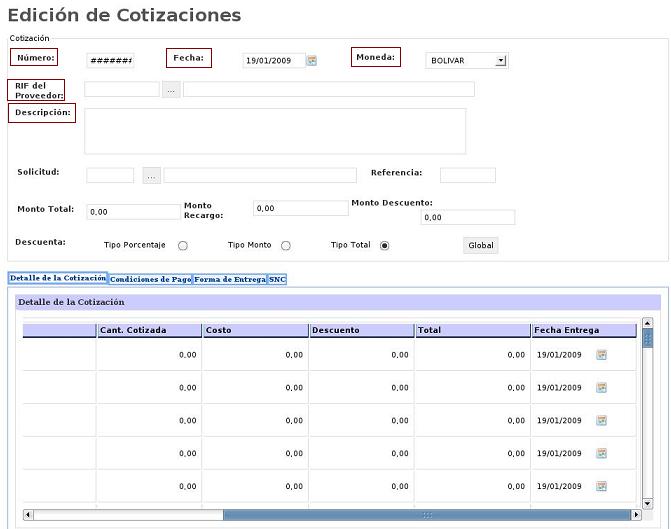Click the horizontal scrollbar thumb in table

click(426, 515)
